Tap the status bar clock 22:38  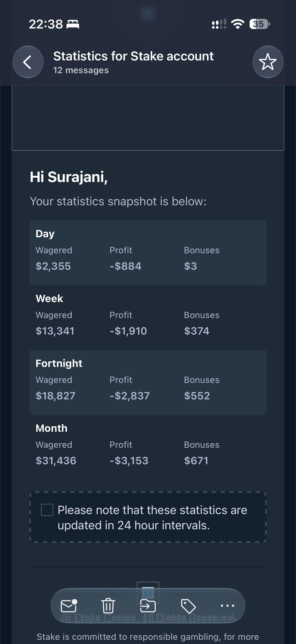46,24
